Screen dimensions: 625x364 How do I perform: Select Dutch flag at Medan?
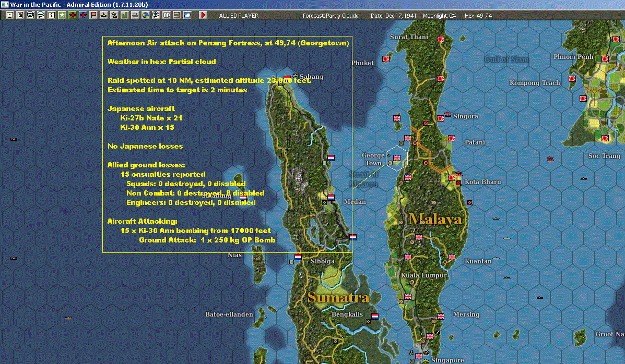331,197
